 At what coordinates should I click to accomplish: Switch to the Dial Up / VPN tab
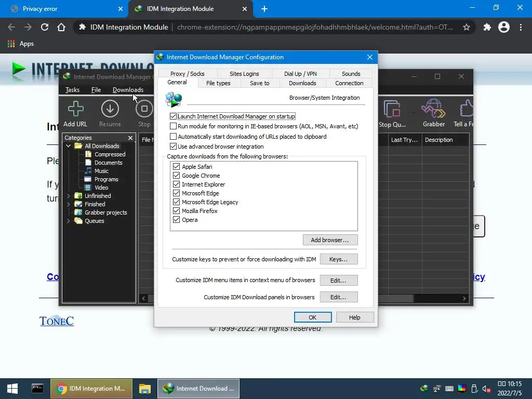click(x=300, y=74)
